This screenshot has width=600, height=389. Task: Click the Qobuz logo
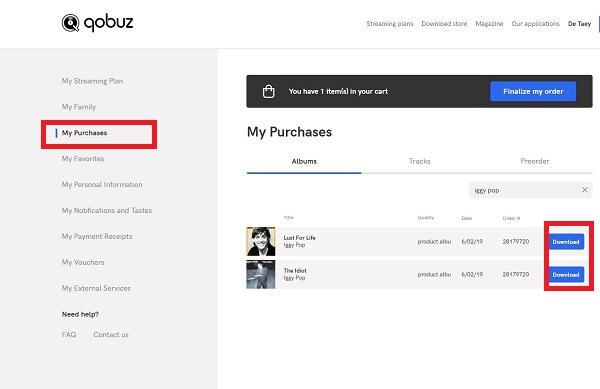tap(97, 23)
